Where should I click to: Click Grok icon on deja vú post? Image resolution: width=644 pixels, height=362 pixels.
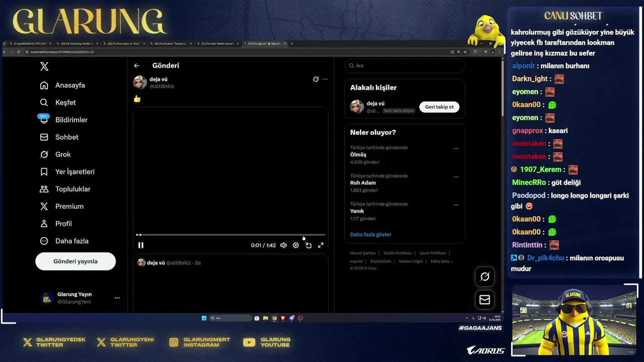pyautogui.click(x=316, y=79)
